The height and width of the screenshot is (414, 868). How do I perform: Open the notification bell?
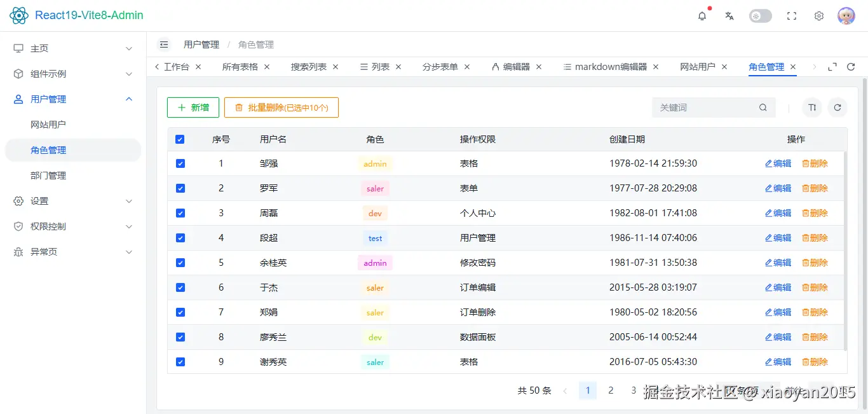click(x=702, y=16)
